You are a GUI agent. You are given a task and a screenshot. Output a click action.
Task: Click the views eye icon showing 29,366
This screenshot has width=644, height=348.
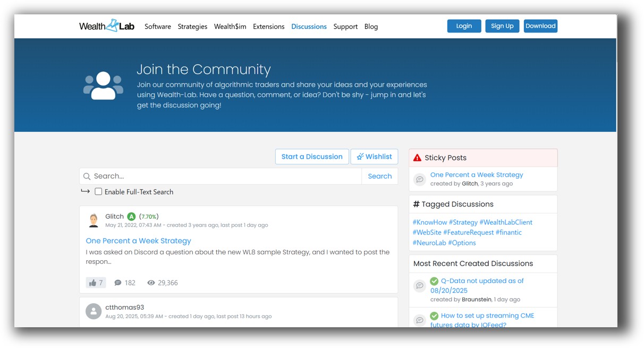click(151, 282)
